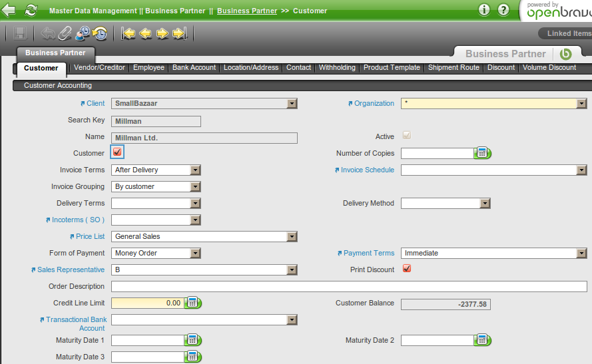Open the about information icon
Screen dimensions: 592x364
[485, 10]
